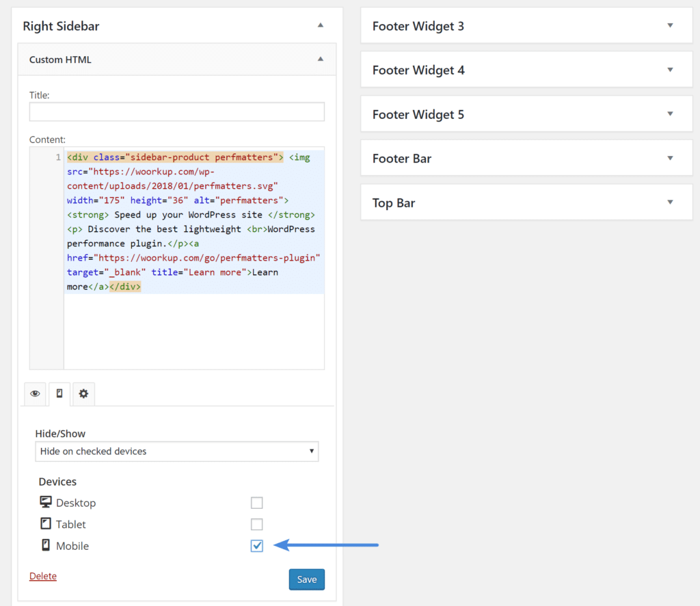Collapse the Right Sidebar panel arrow
This screenshot has height=606, width=700.
tap(321, 25)
